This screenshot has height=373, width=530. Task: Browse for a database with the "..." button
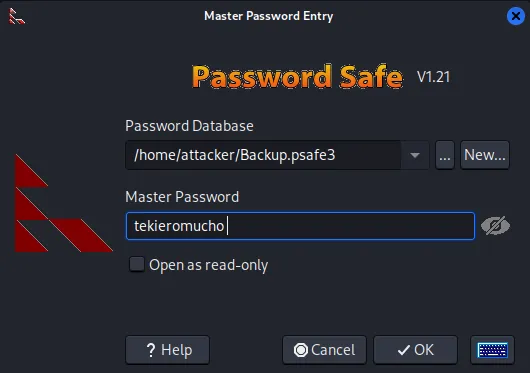tap(445, 155)
